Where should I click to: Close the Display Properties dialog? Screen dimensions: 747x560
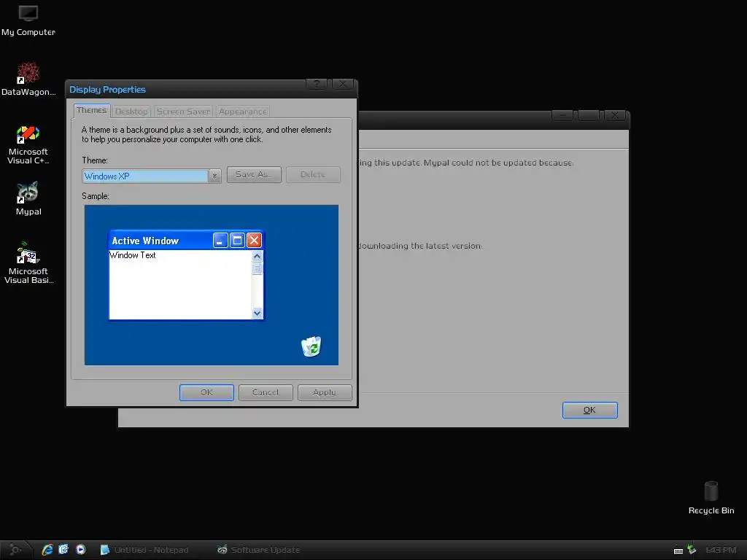tap(343, 85)
